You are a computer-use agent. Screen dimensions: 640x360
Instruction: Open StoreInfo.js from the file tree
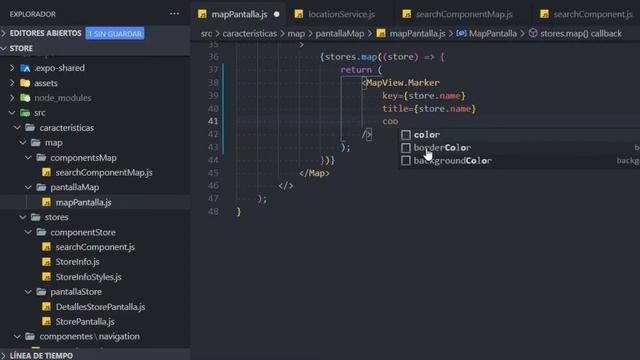pos(77,262)
